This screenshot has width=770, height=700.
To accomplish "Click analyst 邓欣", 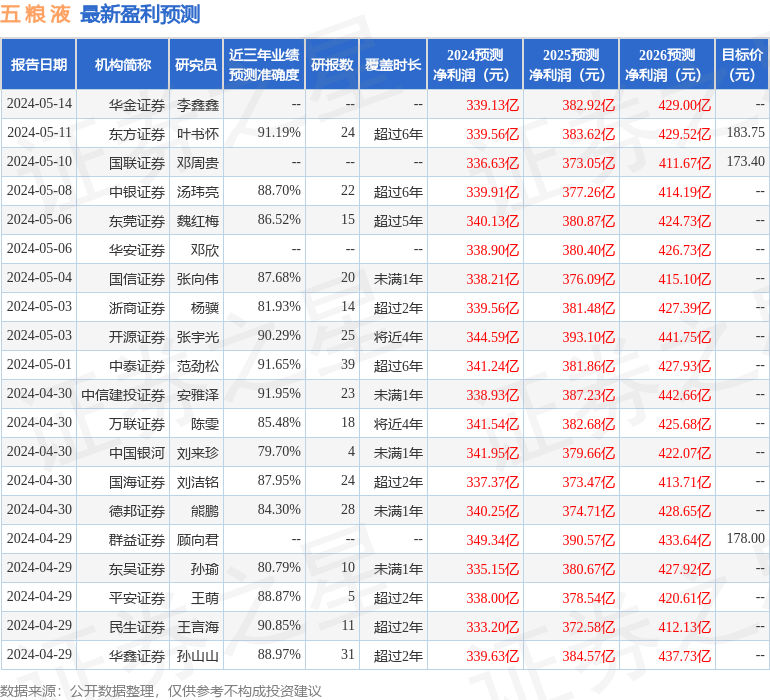I will click(205, 250).
